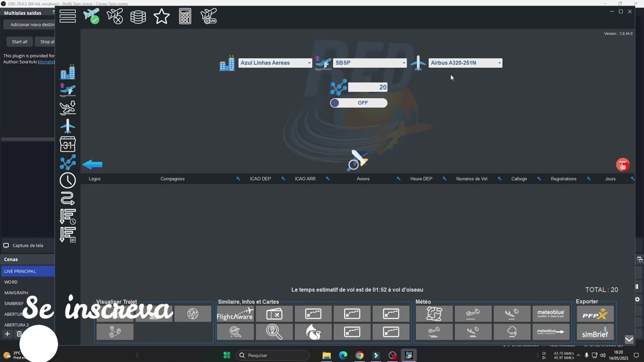
Task: Open the hamburger main menu
Action: click(67, 16)
